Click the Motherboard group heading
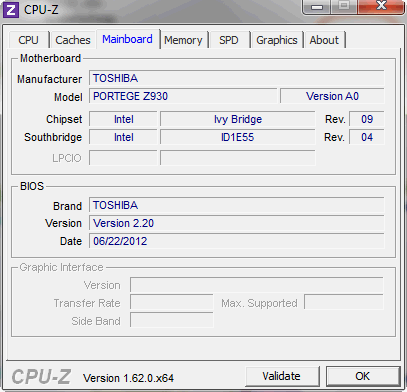The width and height of the screenshot is (407, 392). coord(50,58)
